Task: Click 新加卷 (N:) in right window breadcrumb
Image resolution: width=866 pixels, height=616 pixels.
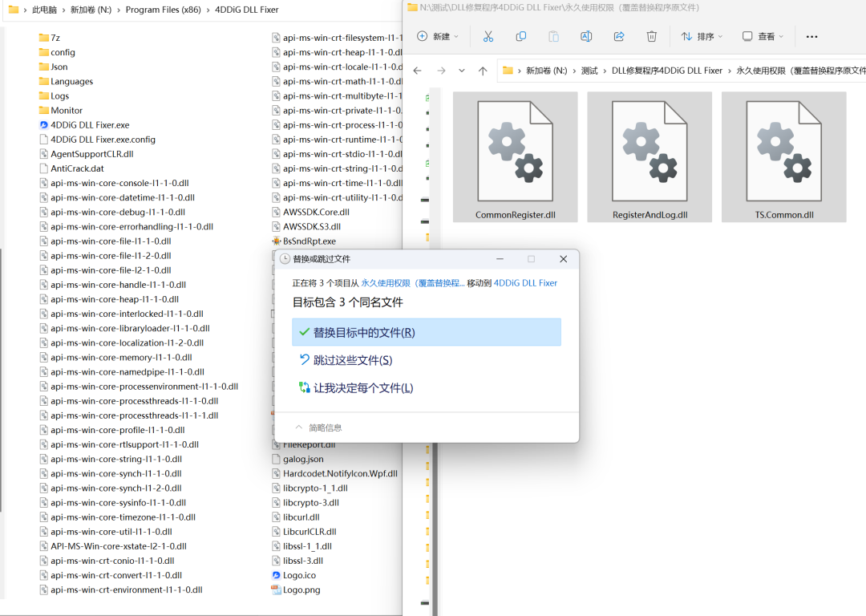Action: [x=546, y=71]
